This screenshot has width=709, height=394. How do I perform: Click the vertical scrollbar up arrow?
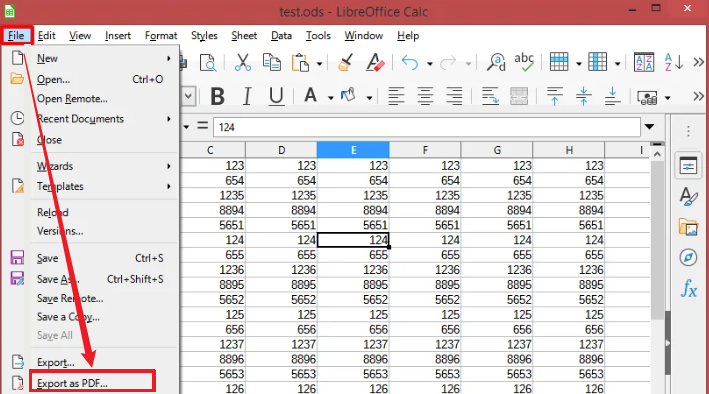tap(657, 154)
